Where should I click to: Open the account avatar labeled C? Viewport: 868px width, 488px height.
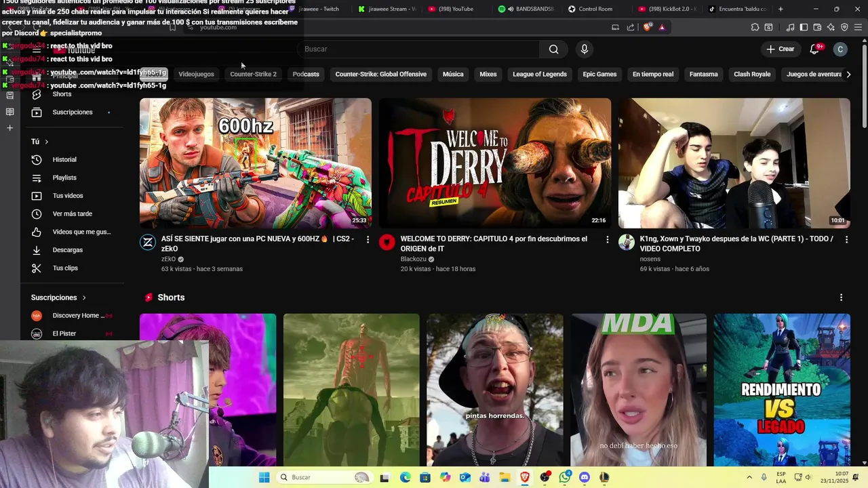[x=840, y=49]
